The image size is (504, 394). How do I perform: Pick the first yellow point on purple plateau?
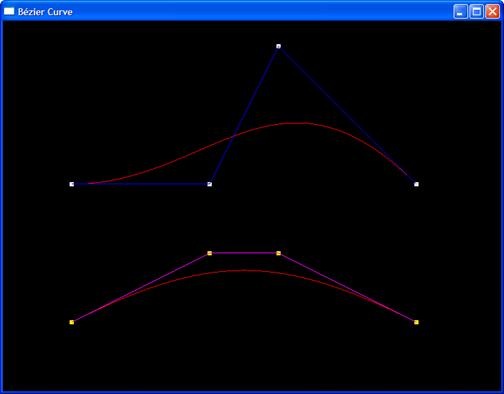[210, 253]
